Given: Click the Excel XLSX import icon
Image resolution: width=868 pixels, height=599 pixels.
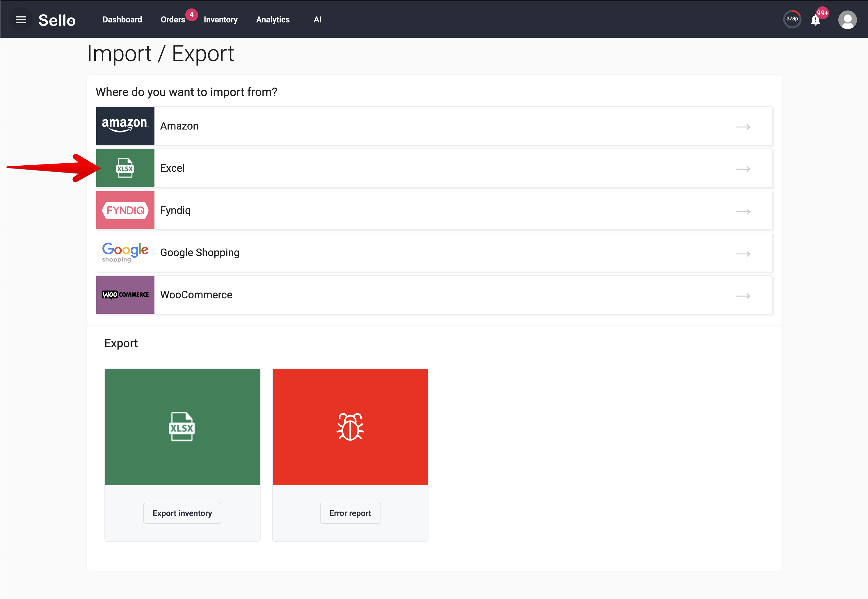Looking at the screenshot, I should point(125,168).
